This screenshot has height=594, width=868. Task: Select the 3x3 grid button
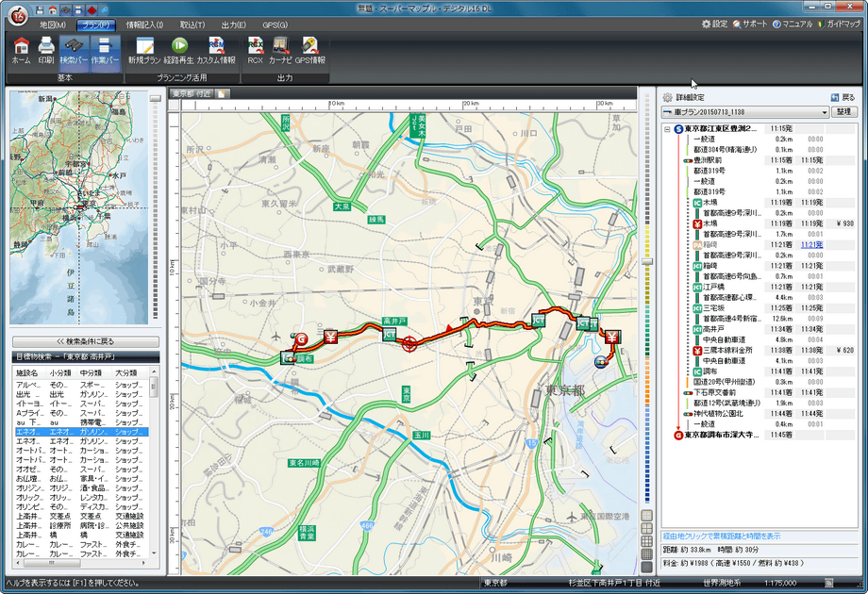tap(646, 541)
